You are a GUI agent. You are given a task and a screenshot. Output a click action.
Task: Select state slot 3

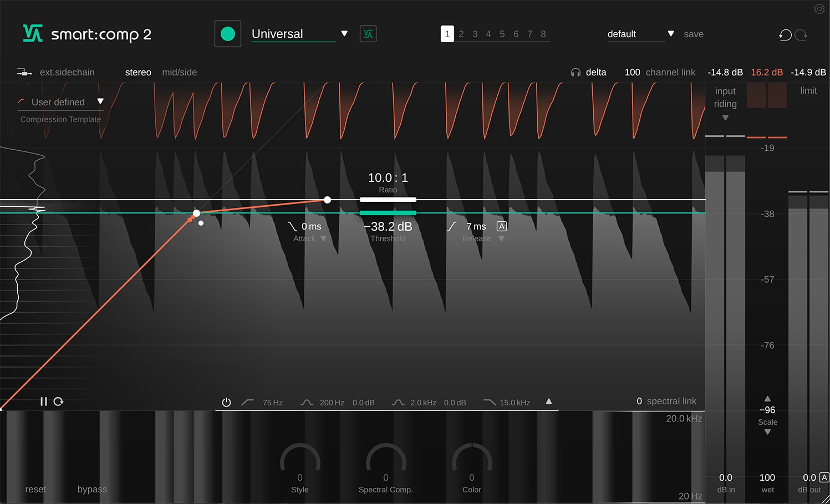coord(475,34)
